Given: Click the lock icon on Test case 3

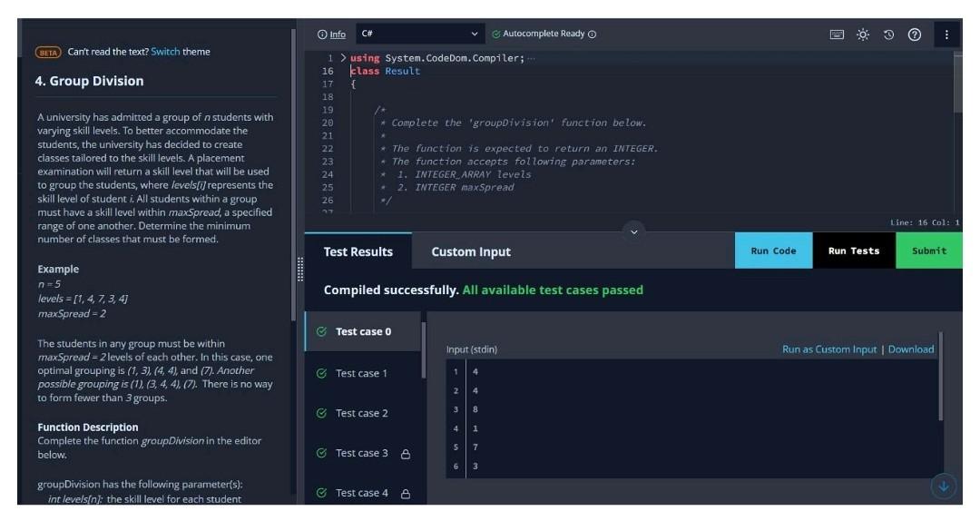Looking at the screenshot, I should point(406,454).
